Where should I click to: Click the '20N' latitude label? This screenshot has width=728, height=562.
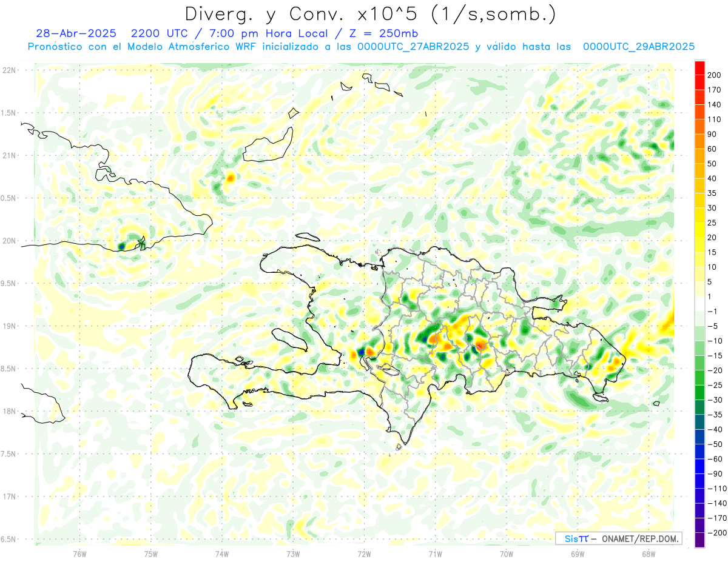[x=8, y=241]
